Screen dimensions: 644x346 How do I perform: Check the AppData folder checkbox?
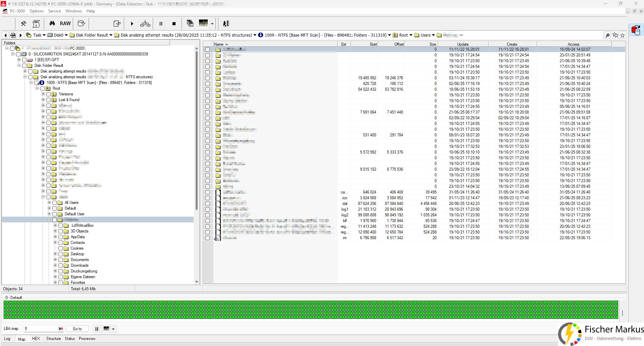[x=60, y=237]
